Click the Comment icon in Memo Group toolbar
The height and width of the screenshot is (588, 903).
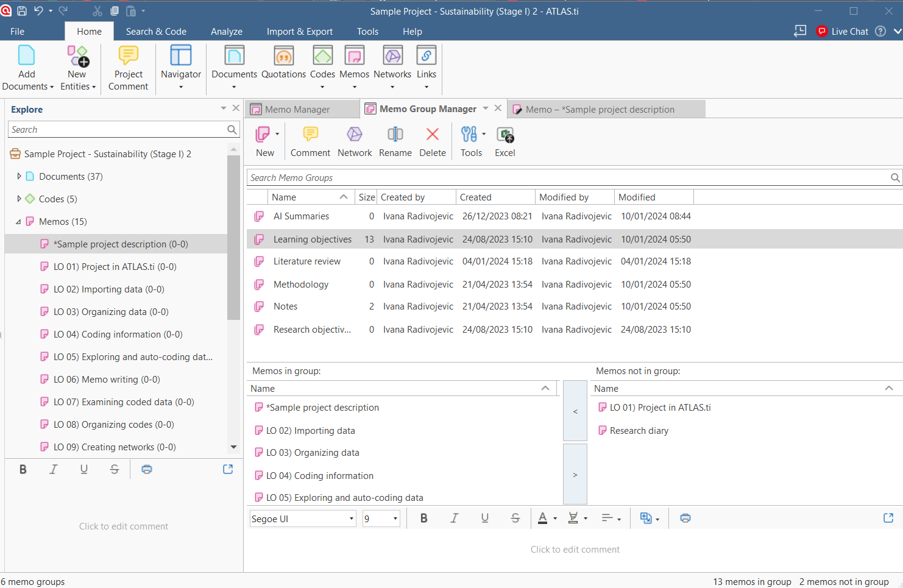(310, 141)
